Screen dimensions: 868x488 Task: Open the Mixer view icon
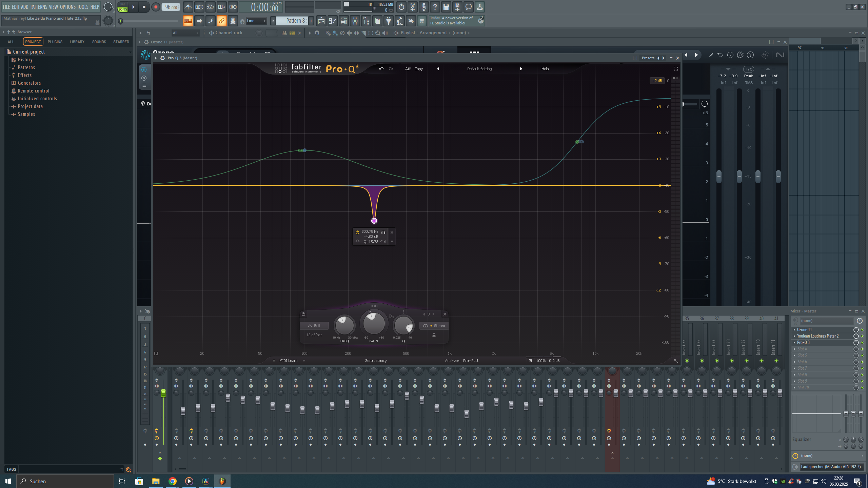tap(355, 21)
